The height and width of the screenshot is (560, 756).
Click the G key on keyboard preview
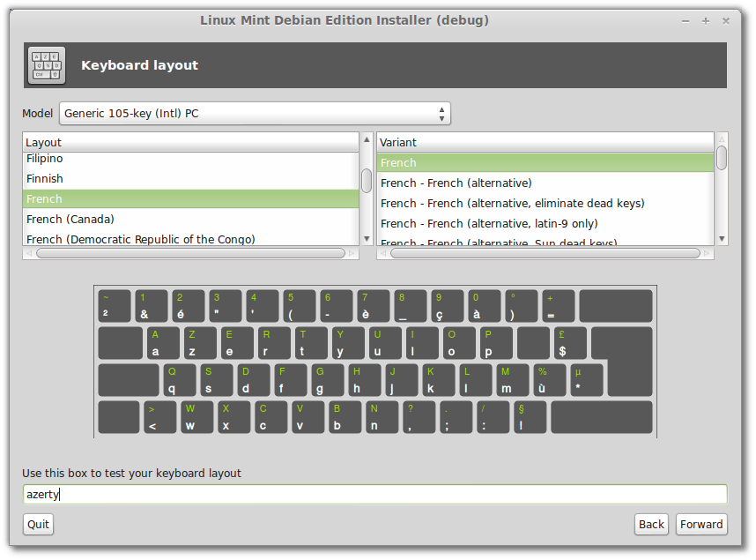pyautogui.click(x=328, y=380)
